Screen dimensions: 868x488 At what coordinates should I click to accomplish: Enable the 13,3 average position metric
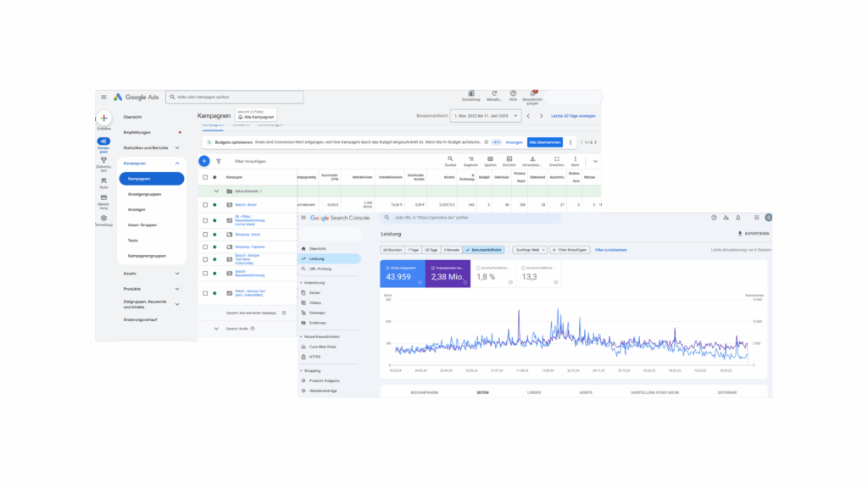point(538,274)
